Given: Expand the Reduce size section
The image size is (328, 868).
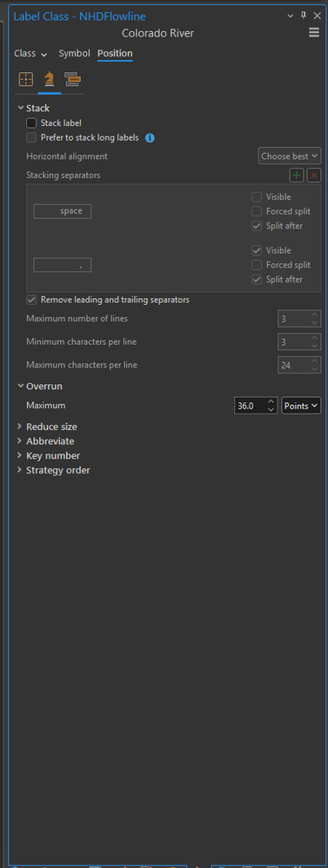Looking at the screenshot, I should click(21, 427).
